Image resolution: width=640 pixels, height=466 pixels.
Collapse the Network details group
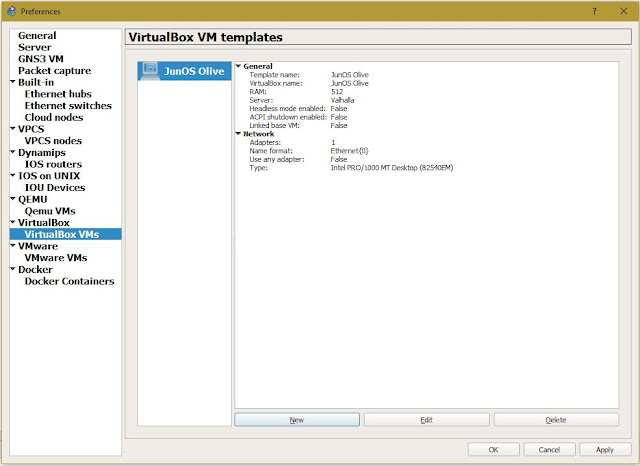[x=238, y=133]
